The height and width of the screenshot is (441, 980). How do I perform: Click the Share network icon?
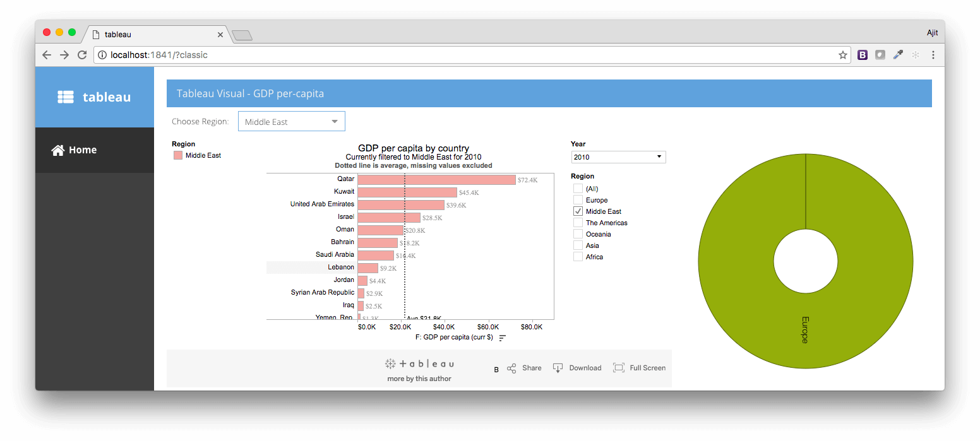pos(512,368)
